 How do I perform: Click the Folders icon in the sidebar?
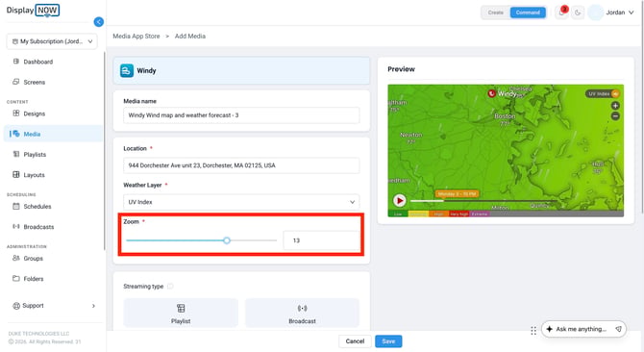(16, 279)
